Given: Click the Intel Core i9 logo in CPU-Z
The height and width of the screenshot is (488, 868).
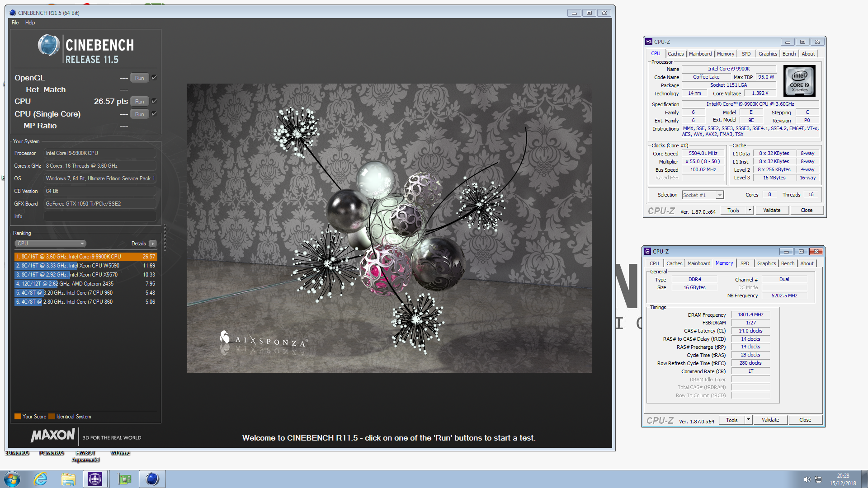Looking at the screenshot, I should click(799, 81).
